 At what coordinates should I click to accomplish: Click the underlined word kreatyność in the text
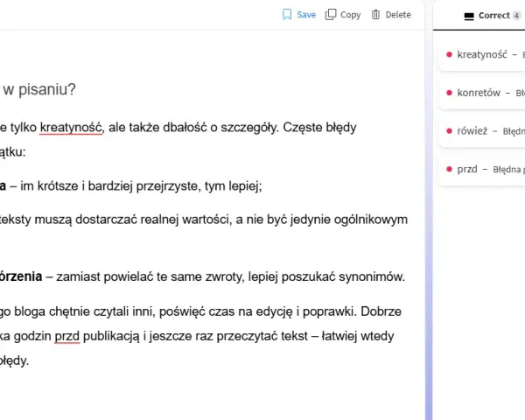71,128
